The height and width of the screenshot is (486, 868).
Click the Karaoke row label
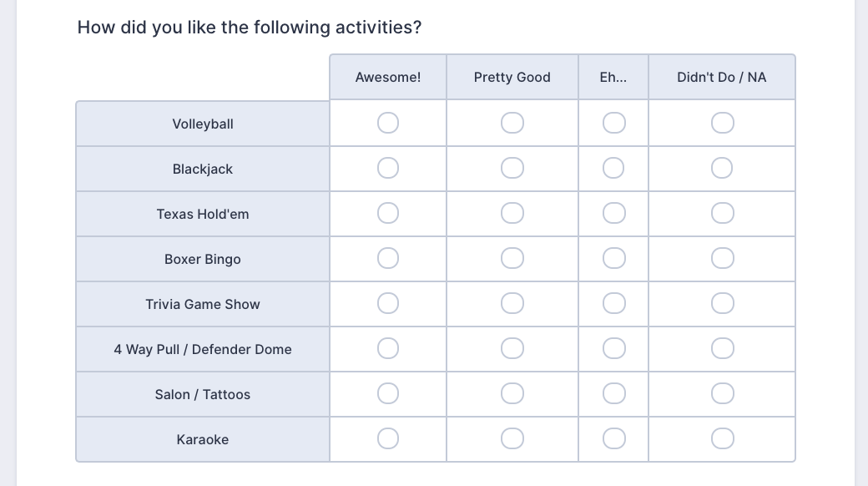(x=203, y=439)
